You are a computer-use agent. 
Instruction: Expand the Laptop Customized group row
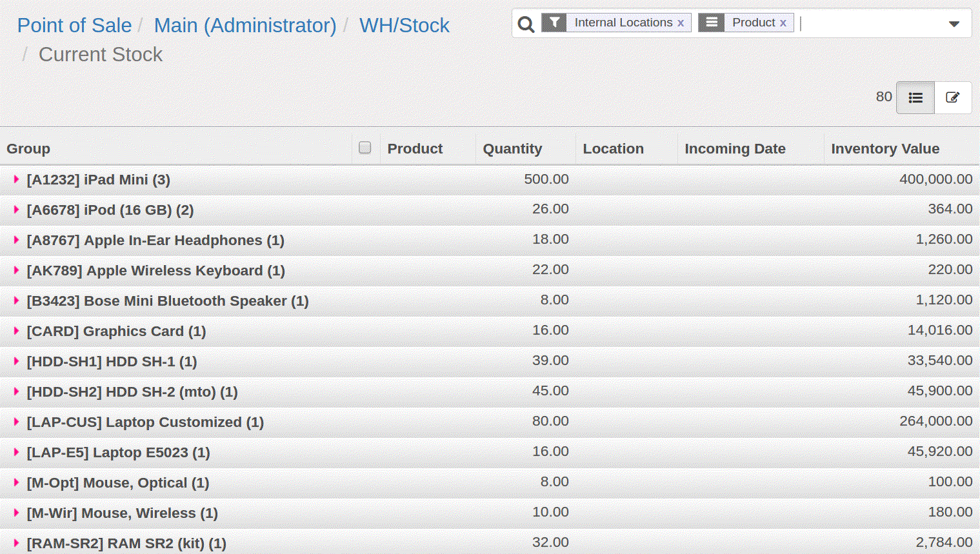click(x=16, y=422)
